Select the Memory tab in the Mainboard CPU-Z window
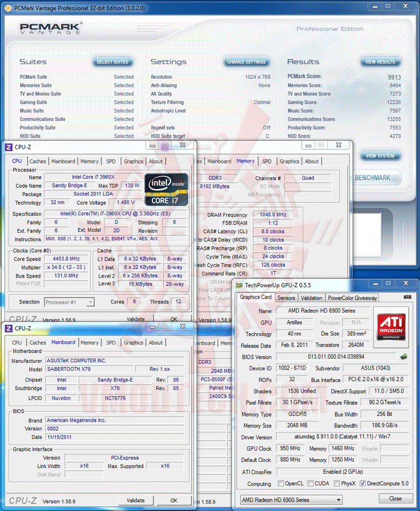 pos(89,342)
